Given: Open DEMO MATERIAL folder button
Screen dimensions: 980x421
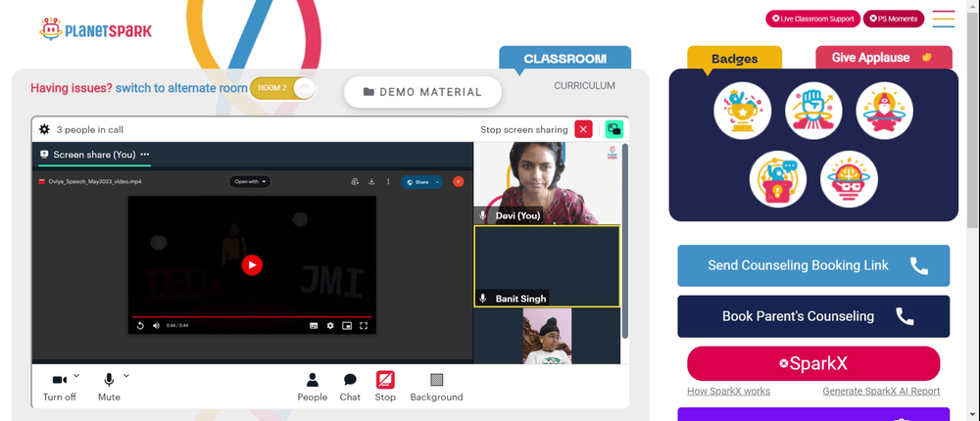Looking at the screenshot, I should coord(423,92).
